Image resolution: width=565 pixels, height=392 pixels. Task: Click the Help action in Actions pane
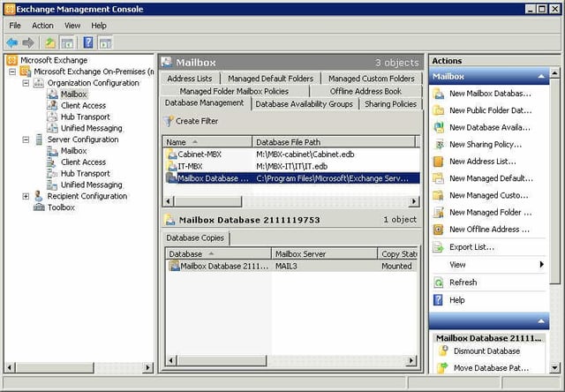pyautogui.click(x=457, y=300)
